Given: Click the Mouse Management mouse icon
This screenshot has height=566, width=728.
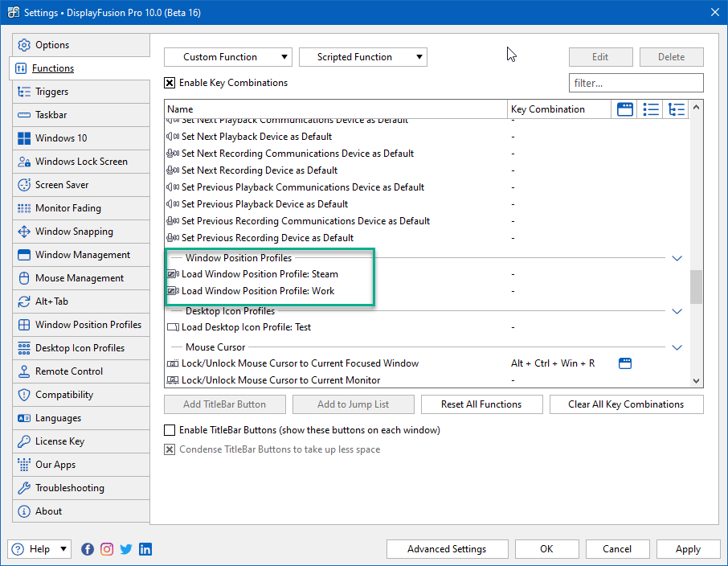Looking at the screenshot, I should (24, 278).
